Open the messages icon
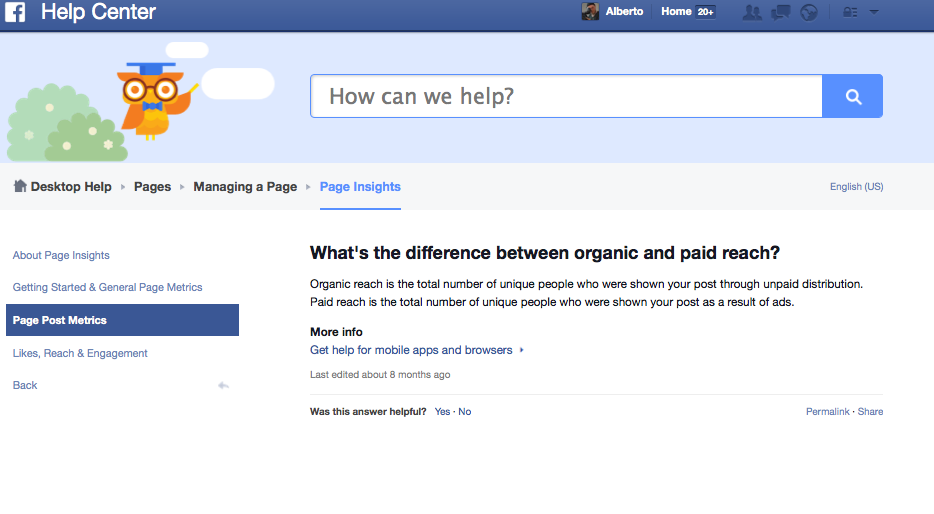Screen dimensions: 934x514 (780, 12)
